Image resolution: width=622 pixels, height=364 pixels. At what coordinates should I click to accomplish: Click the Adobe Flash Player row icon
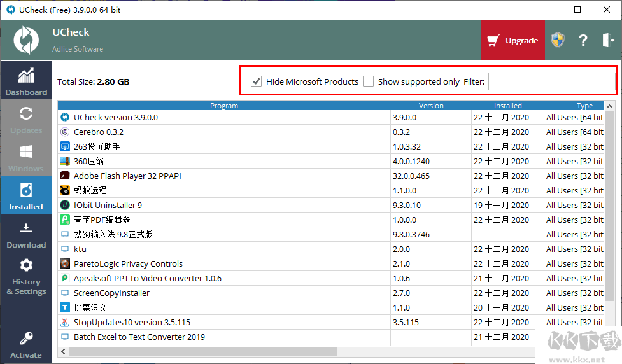tap(64, 176)
